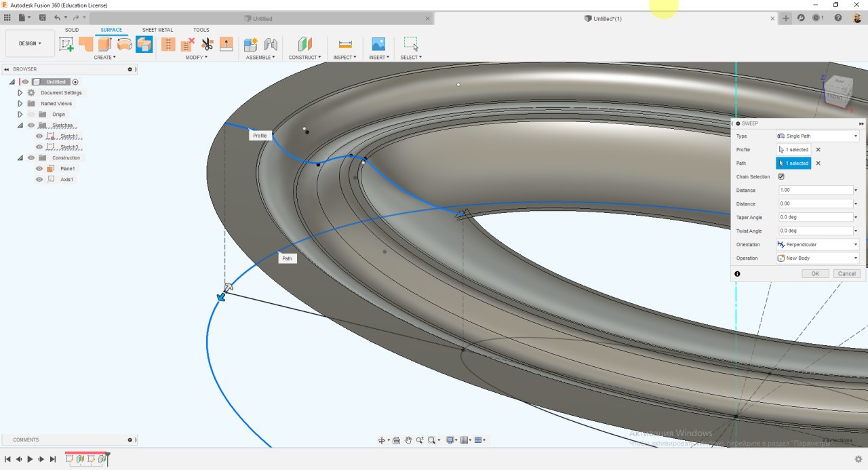Image resolution: width=868 pixels, height=470 pixels.
Task: Collapse the Sketches folder
Action: point(20,125)
